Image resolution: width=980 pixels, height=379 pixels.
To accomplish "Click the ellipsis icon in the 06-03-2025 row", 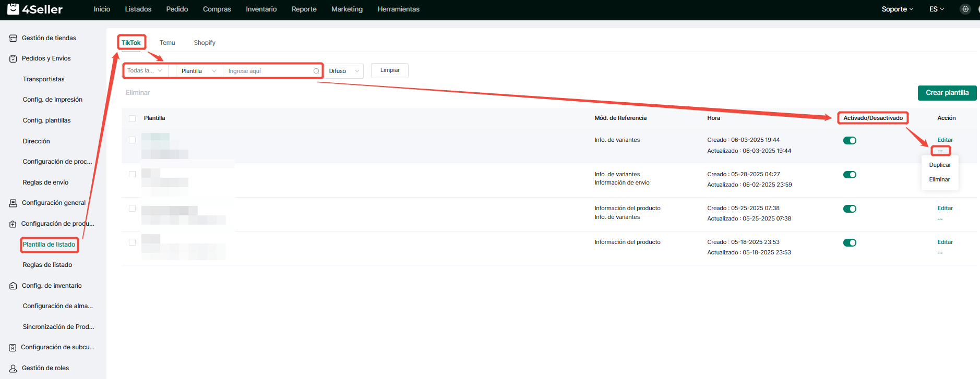I will (x=940, y=151).
